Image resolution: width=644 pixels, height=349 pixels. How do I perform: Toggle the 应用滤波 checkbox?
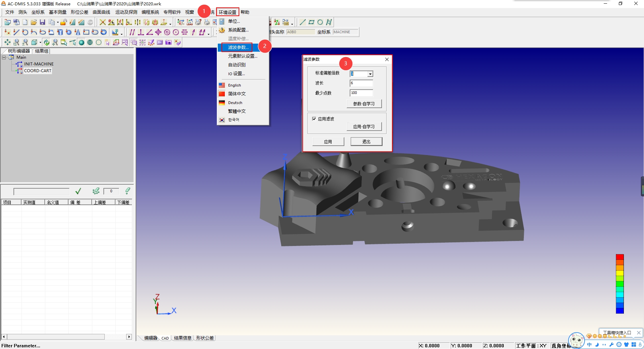[x=314, y=119]
